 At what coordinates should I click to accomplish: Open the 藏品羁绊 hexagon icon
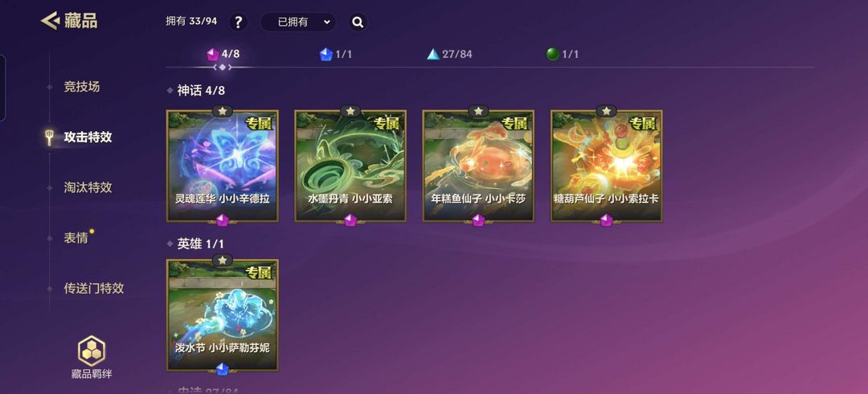[92, 351]
